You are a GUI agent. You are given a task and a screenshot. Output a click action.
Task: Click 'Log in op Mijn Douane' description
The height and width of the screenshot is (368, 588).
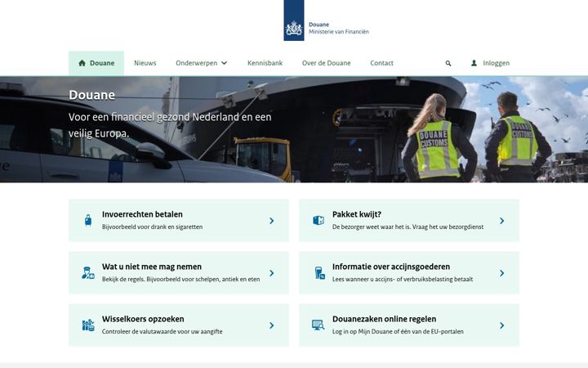(x=398, y=331)
